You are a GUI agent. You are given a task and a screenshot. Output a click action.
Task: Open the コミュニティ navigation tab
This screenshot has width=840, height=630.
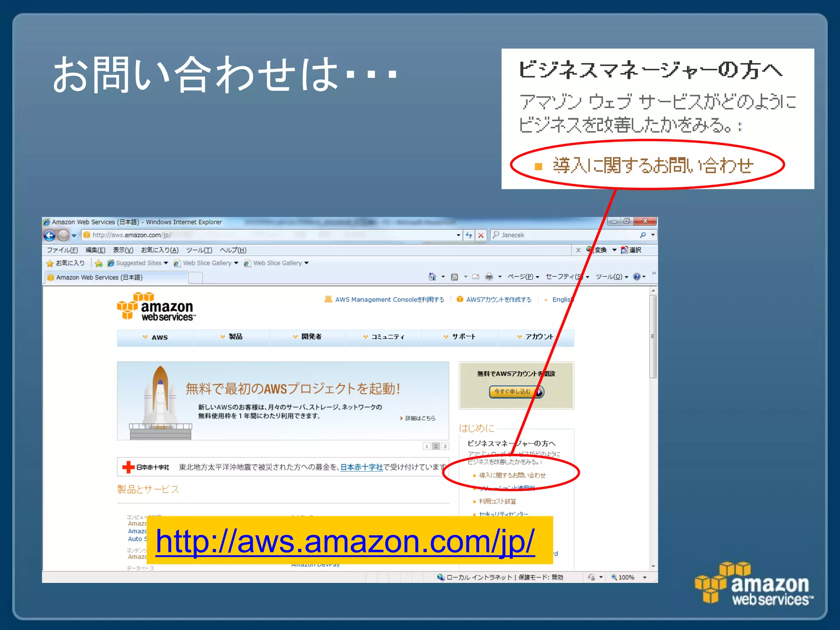coord(384,337)
